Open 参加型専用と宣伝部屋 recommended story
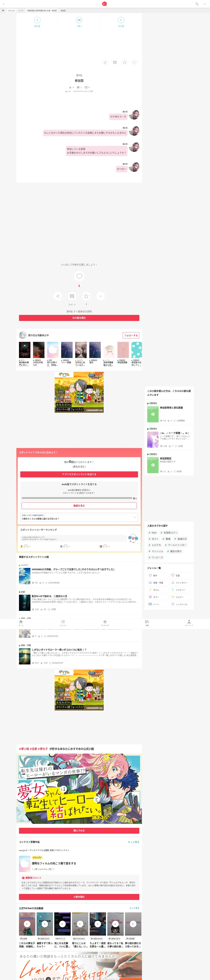This screenshot has height=980, width=210. pos(169,413)
